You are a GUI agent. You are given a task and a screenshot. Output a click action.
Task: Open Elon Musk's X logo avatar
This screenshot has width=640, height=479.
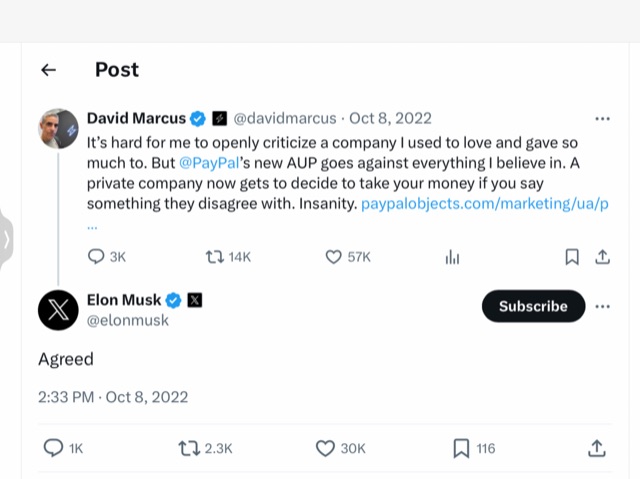point(58,309)
